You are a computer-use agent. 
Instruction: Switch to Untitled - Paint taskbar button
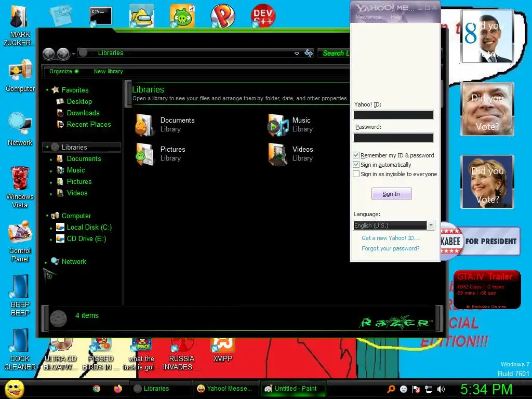[293, 389]
